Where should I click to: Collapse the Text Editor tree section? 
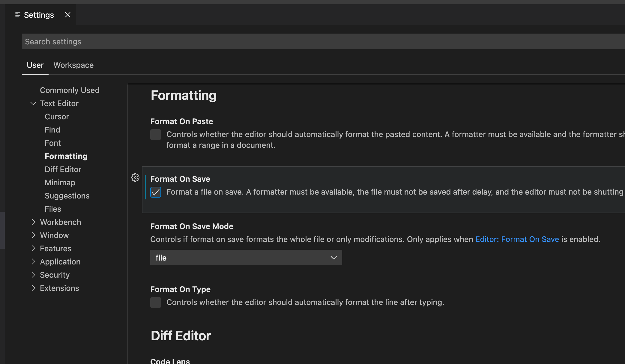[33, 103]
